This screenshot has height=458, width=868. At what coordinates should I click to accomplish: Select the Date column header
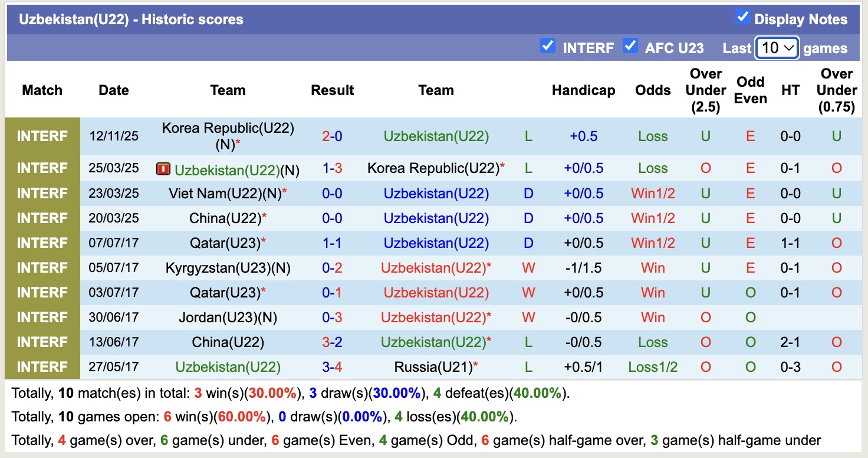(113, 90)
